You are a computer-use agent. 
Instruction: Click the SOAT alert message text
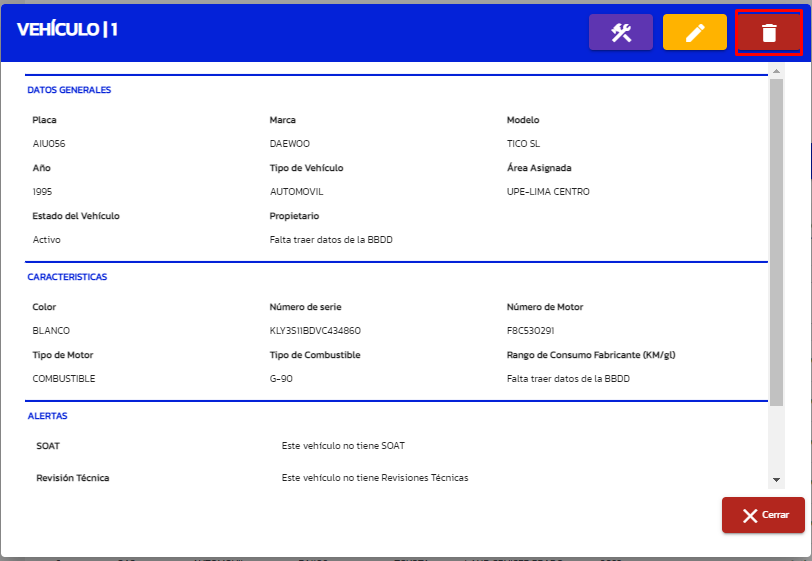click(x=343, y=446)
